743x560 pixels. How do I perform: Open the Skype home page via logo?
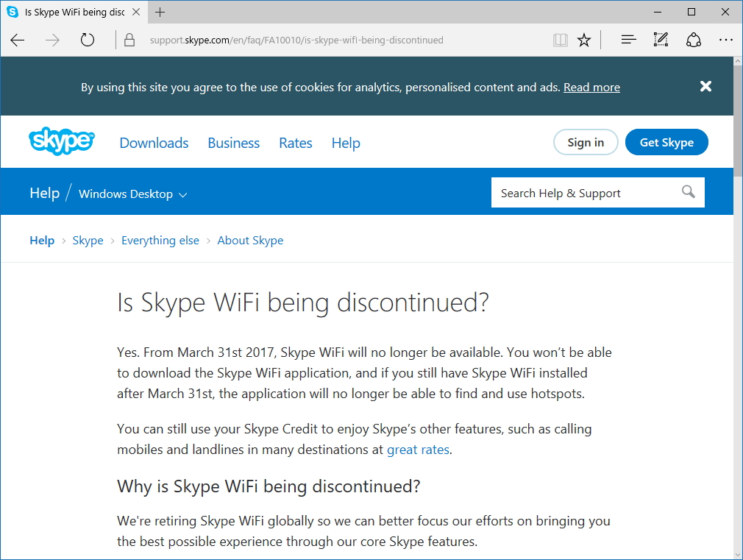pyautogui.click(x=62, y=141)
